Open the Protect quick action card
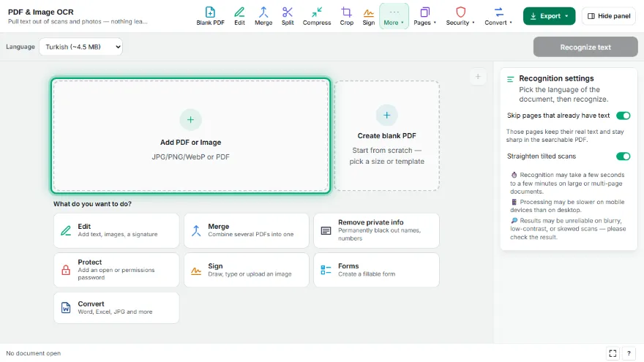This screenshot has height=362, width=644. pos(116,270)
